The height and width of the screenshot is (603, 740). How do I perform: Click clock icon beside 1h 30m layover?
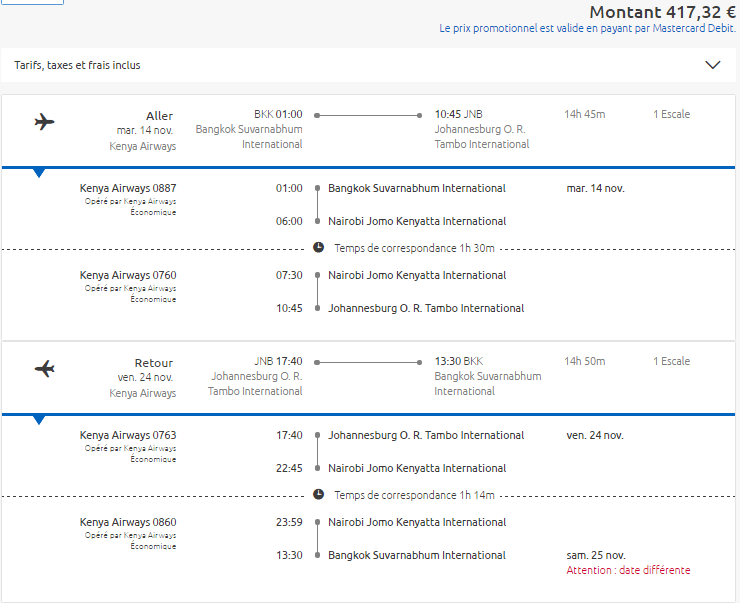319,247
